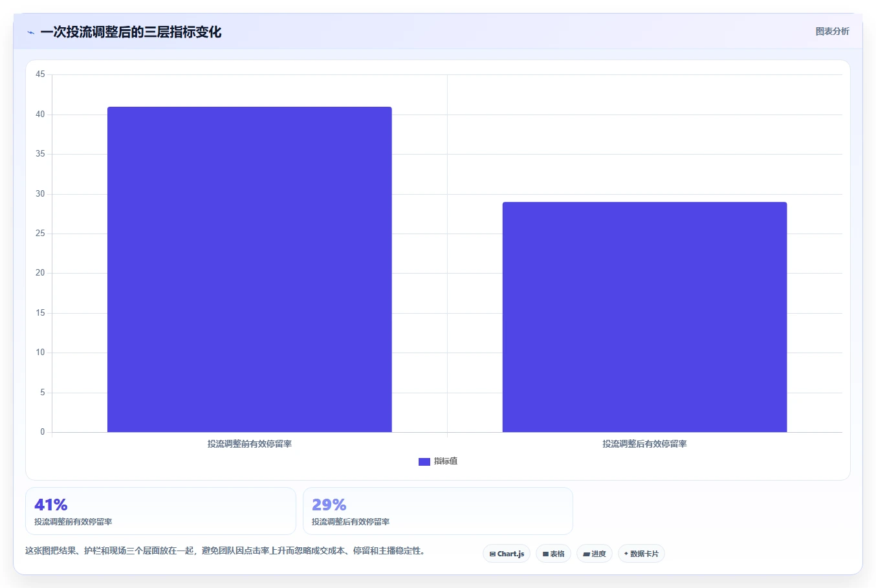Click the icon inside the Chart.js chip
The height and width of the screenshot is (588, 876).
pos(492,554)
